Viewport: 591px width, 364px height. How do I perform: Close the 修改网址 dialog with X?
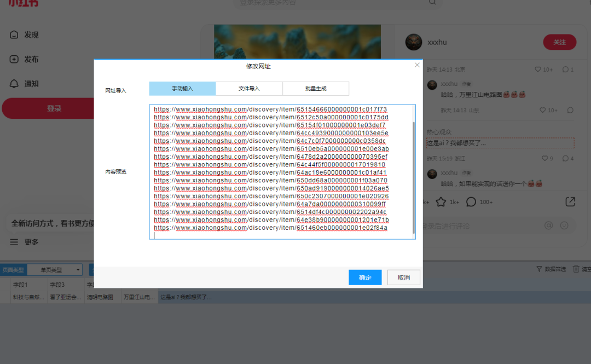pos(417,65)
